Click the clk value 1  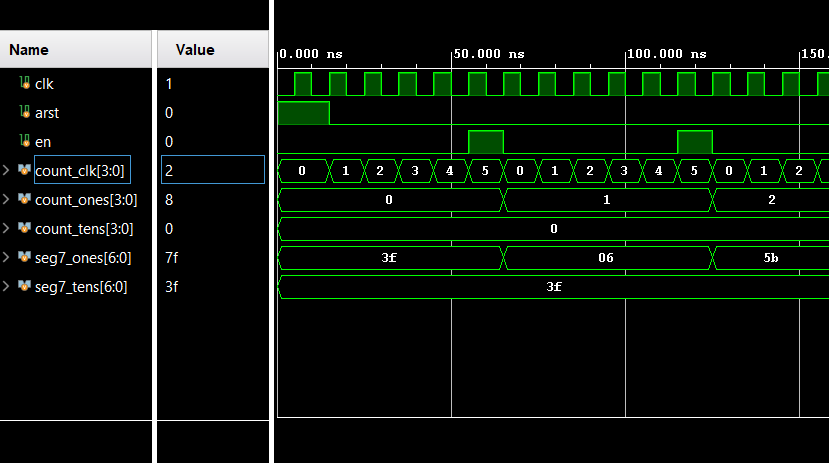[169, 84]
